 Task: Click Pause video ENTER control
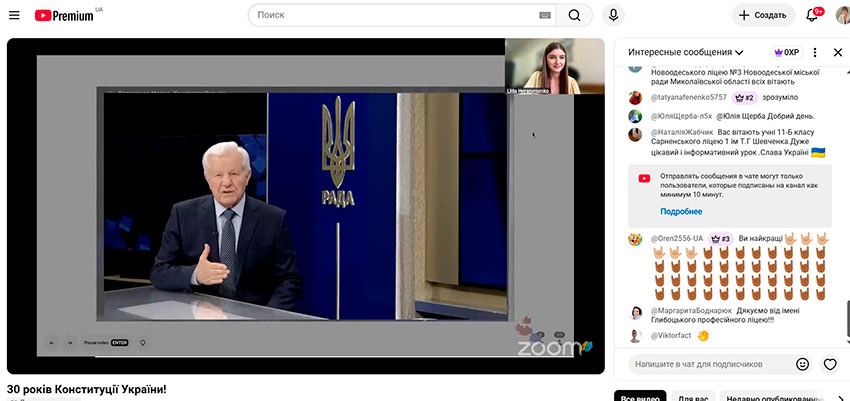click(x=106, y=342)
